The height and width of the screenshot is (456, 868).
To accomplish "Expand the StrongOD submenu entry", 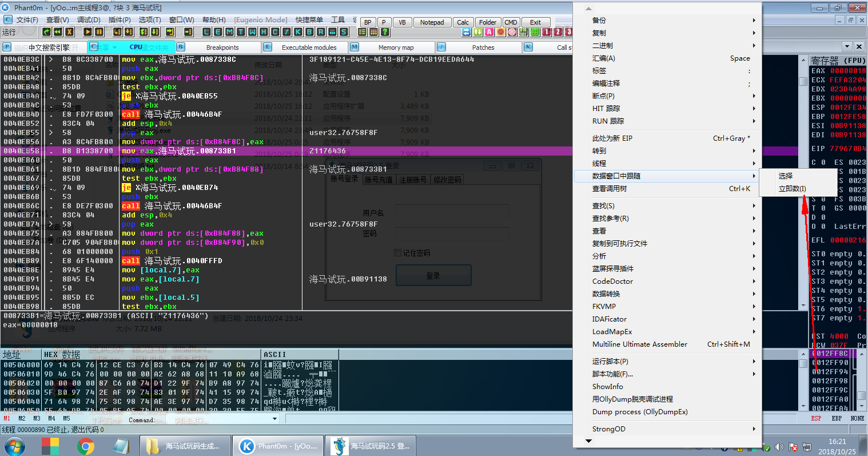I will click(x=667, y=429).
